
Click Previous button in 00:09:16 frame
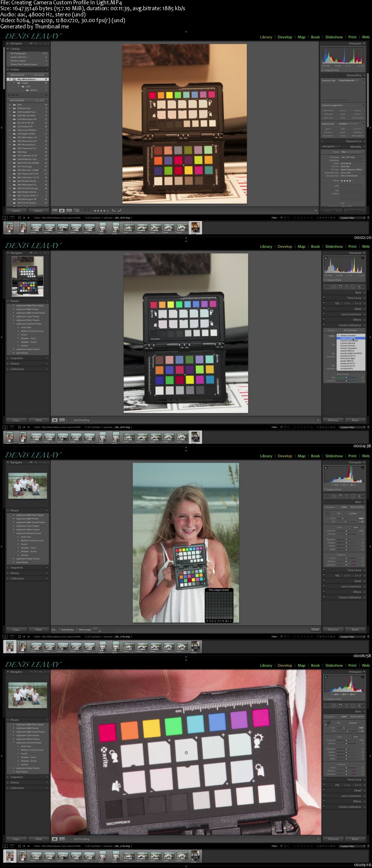[x=333, y=839]
